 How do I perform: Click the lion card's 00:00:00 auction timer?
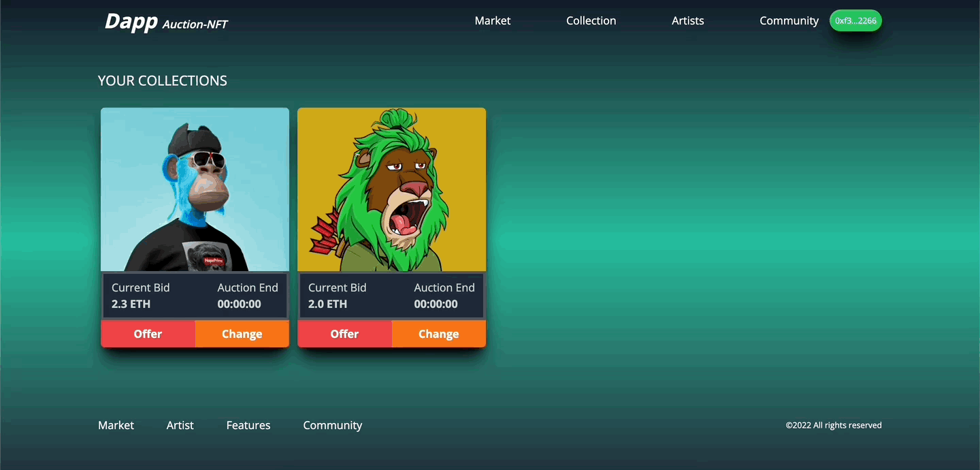coord(436,304)
